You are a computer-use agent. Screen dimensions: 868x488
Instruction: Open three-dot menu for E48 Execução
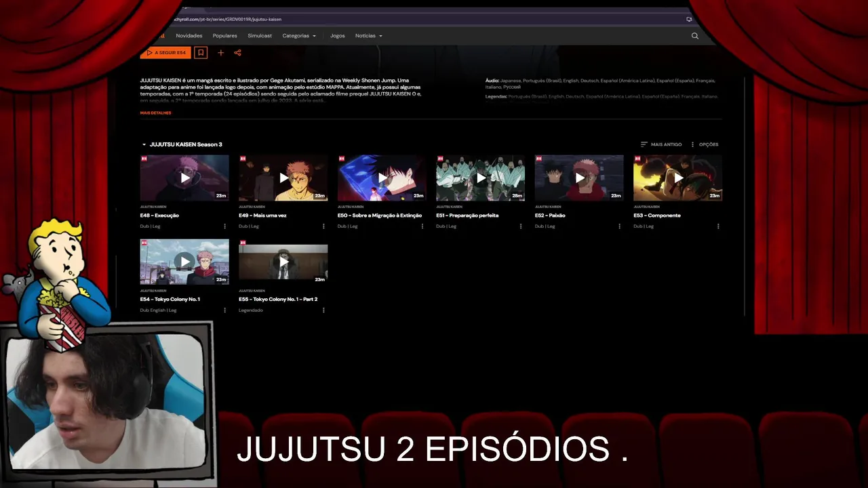pos(224,226)
